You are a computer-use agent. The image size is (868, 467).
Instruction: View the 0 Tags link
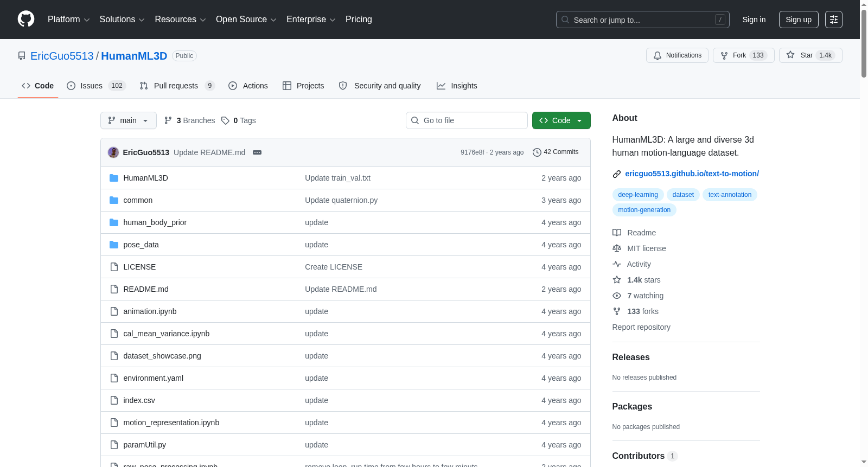click(x=239, y=120)
